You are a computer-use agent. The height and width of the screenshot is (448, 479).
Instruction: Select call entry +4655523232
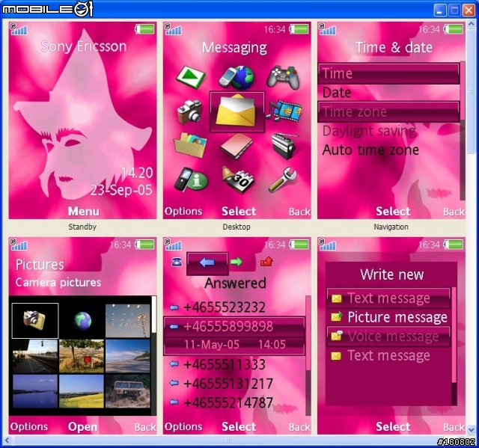pos(234,307)
